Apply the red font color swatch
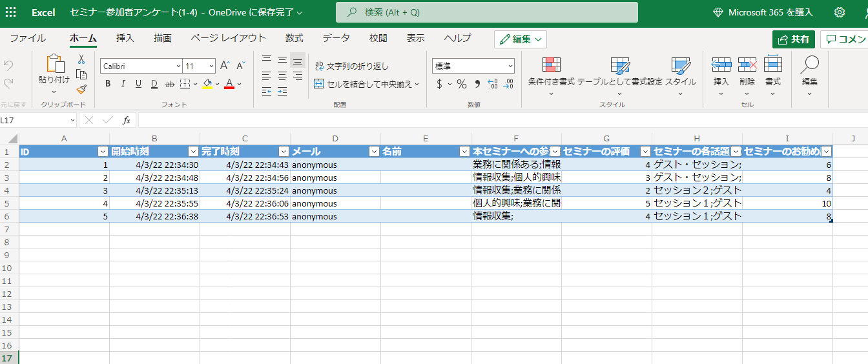The height and width of the screenshot is (364, 868). tap(229, 84)
